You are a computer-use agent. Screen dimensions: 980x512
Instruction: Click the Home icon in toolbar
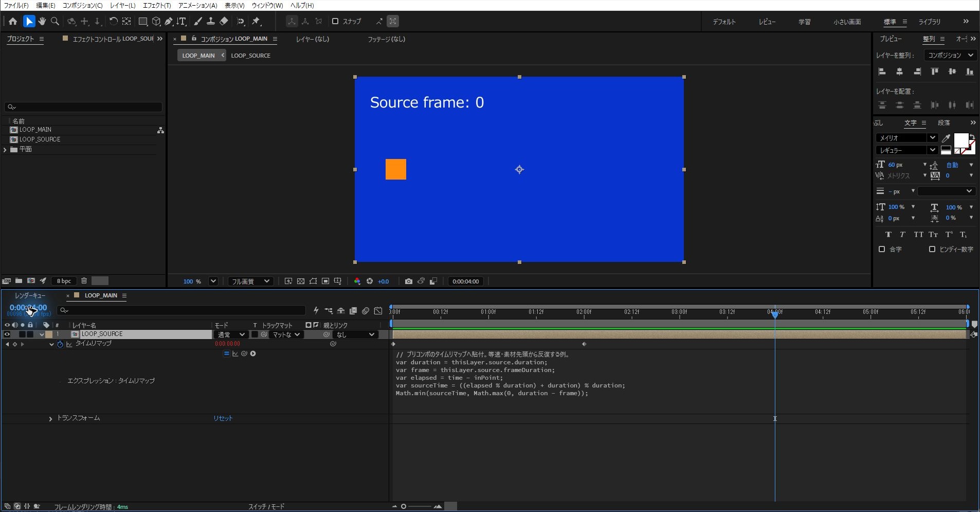point(13,21)
